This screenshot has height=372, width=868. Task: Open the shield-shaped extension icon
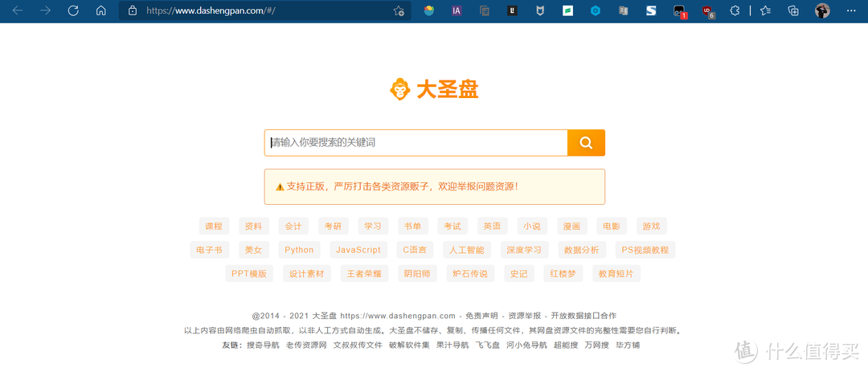click(x=540, y=10)
